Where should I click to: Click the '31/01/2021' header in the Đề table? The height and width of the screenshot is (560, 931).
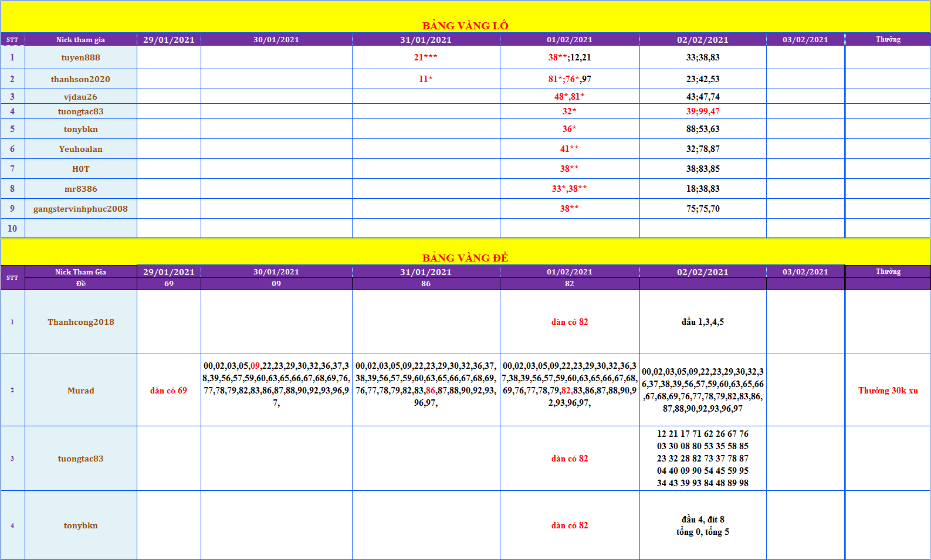tap(426, 272)
